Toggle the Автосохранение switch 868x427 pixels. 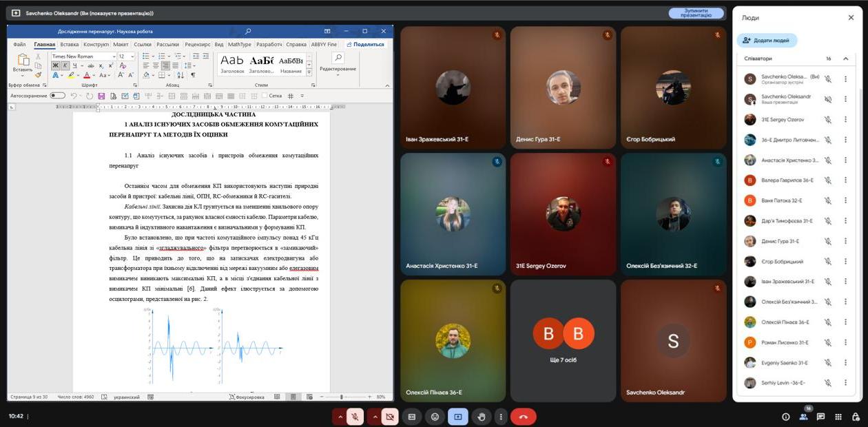click(57, 96)
